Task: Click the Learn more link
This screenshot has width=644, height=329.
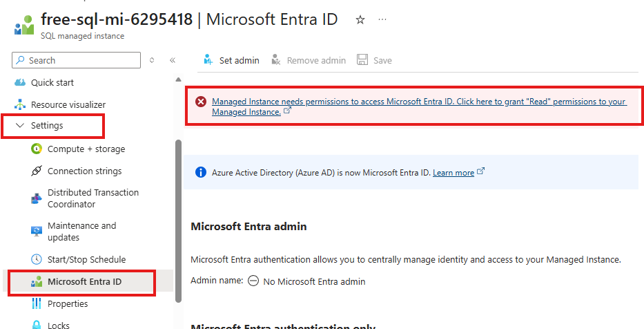Action: point(453,173)
